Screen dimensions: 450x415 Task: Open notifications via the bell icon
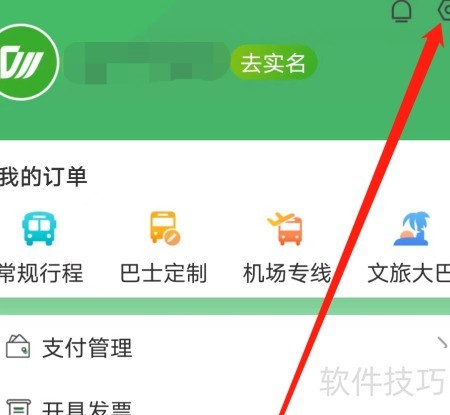point(401,12)
